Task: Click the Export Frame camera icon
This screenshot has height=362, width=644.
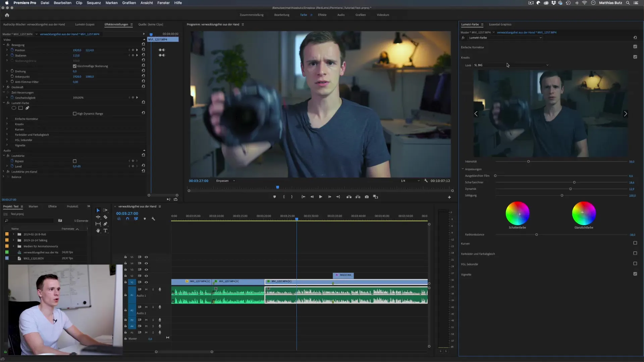Action: (367, 197)
